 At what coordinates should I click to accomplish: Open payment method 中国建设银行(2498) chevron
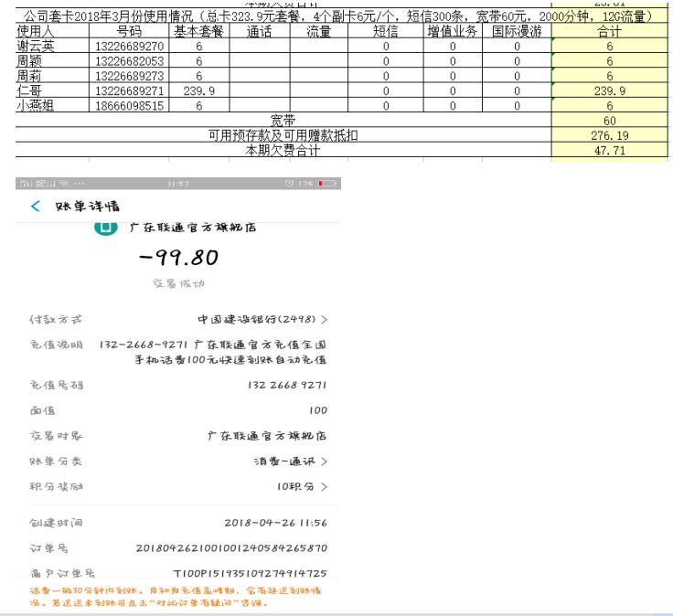click(x=324, y=320)
